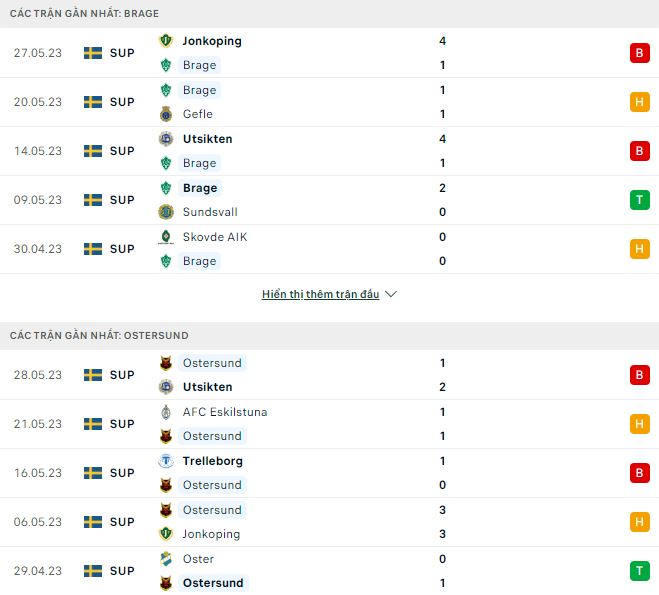Click the red B badge for Trelleborg vs Ostersund
This screenshot has height=595, width=659.
pyautogui.click(x=640, y=473)
